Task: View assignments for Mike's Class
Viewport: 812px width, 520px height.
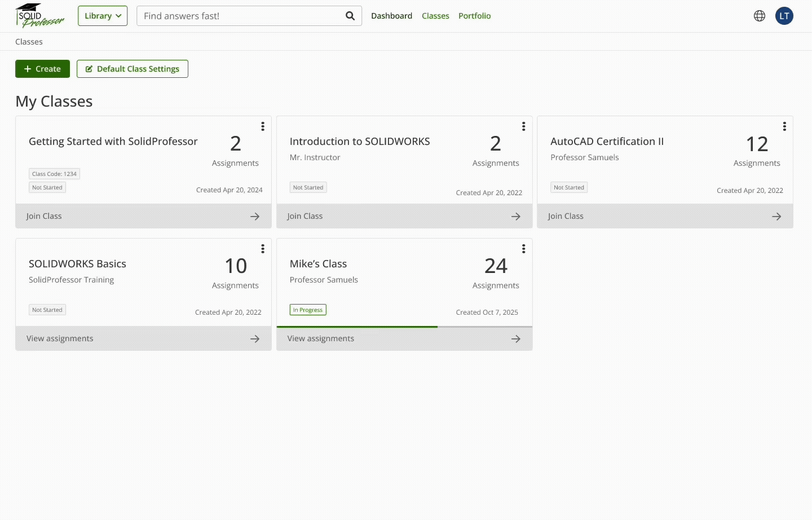Action: click(x=404, y=339)
